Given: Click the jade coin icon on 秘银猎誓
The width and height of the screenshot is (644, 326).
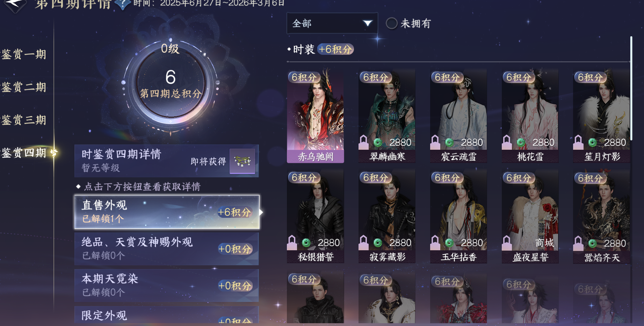Looking at the screenshot, I should tap(306, 243).
